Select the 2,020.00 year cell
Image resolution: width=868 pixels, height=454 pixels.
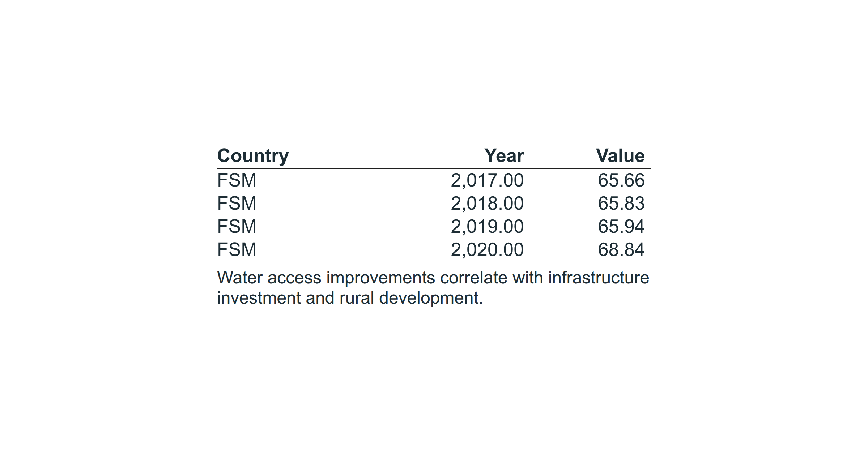click(487, 250)
